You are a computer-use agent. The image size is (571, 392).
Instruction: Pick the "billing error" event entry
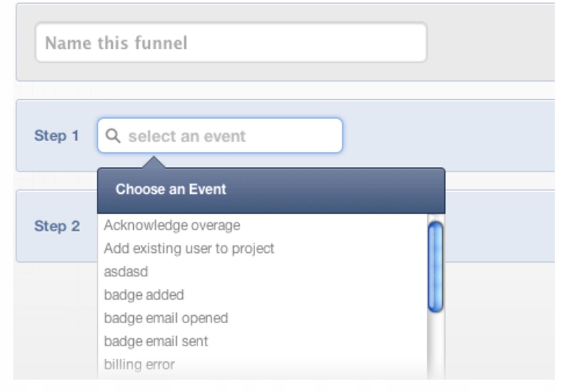click(x=140, y=364)
